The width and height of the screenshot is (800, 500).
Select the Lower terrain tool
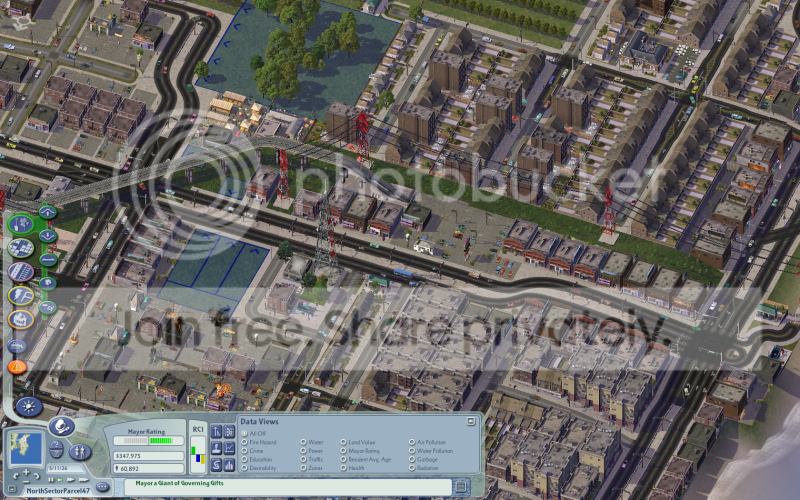[47, 236]
